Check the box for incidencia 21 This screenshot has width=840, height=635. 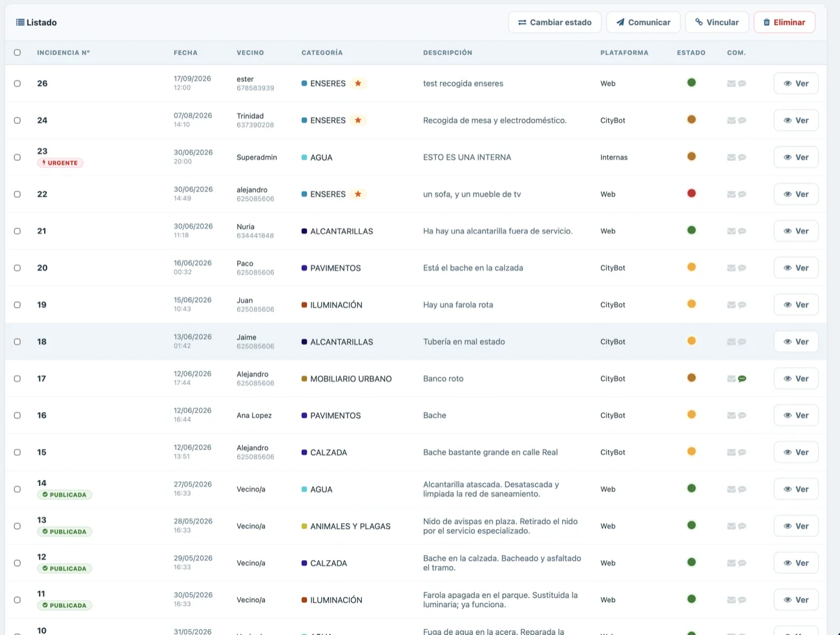[17, 231]
